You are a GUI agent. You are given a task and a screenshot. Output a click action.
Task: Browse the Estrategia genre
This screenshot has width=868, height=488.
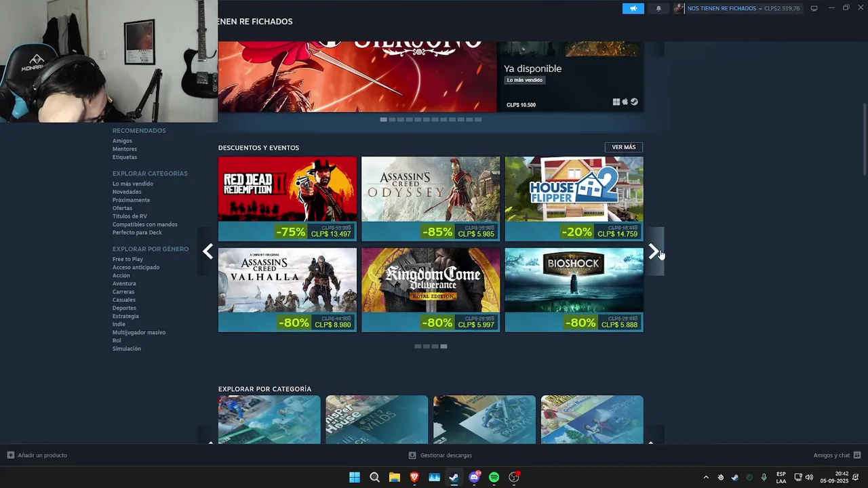(x=125, y=316)
